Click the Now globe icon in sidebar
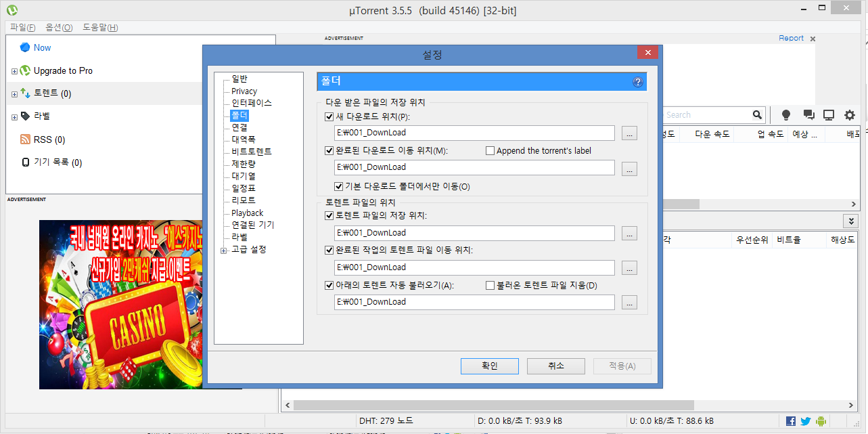 (x=25, y=47)
